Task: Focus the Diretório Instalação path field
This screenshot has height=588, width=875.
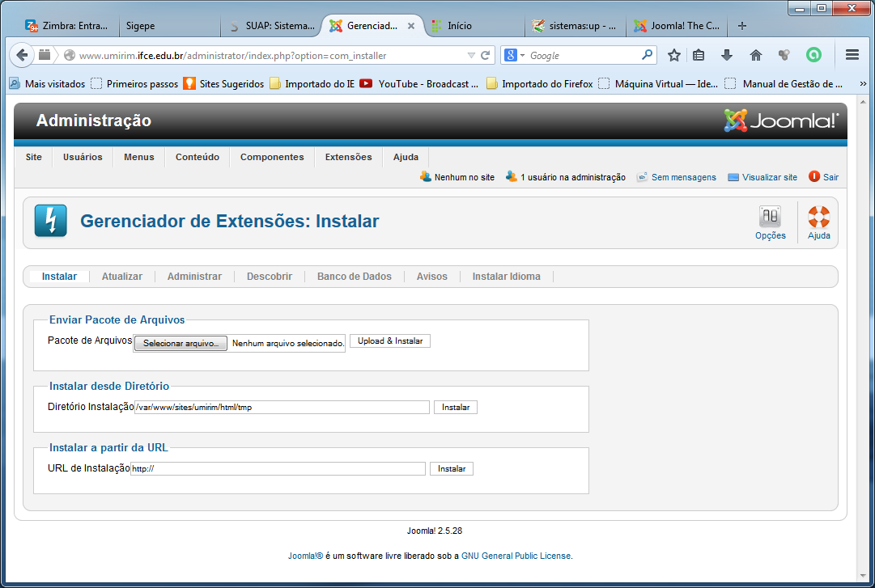Action: coord(282,408)
